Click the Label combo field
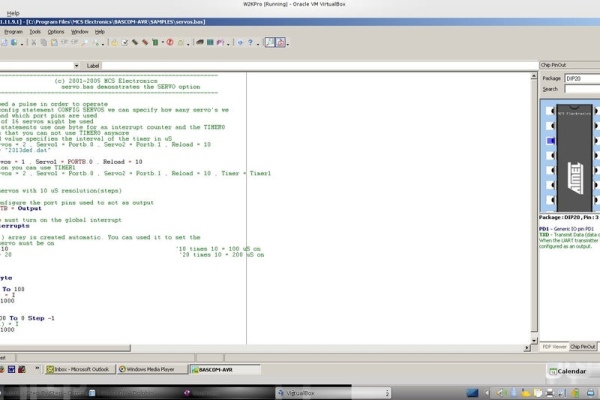Viewport: 600px width, 400px height. point(320,66)
